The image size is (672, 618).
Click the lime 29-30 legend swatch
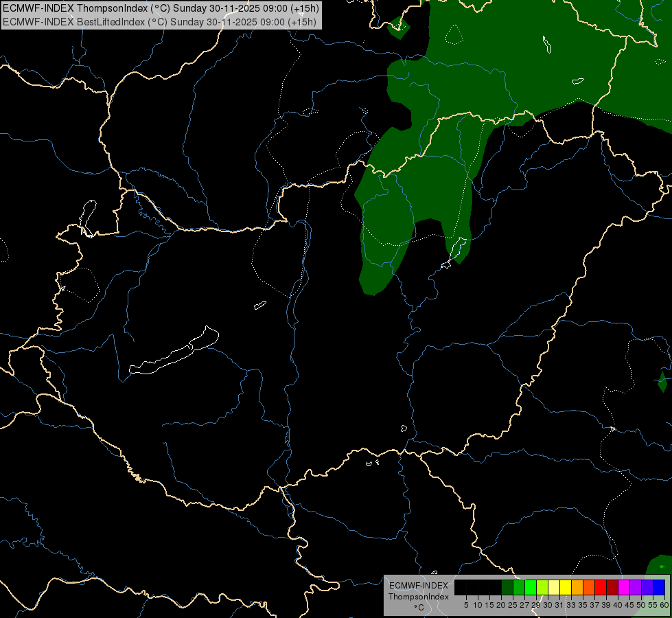(542, 587)
